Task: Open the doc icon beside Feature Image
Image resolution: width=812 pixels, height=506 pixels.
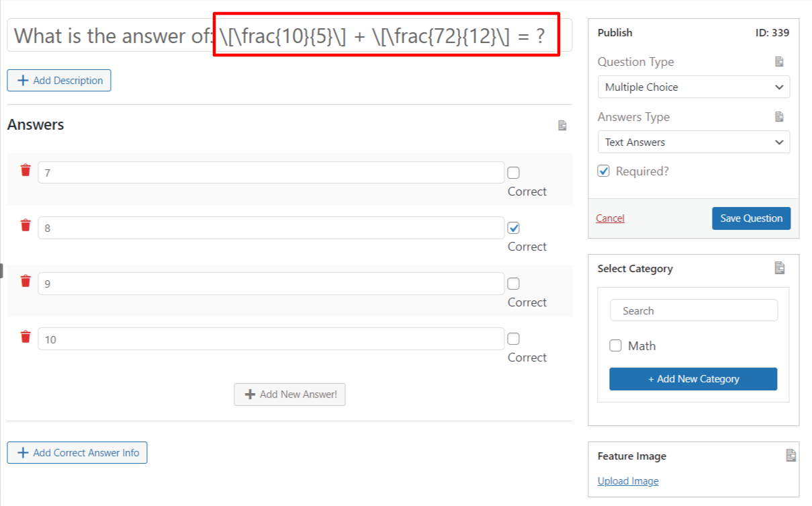Action: [791, 456]
